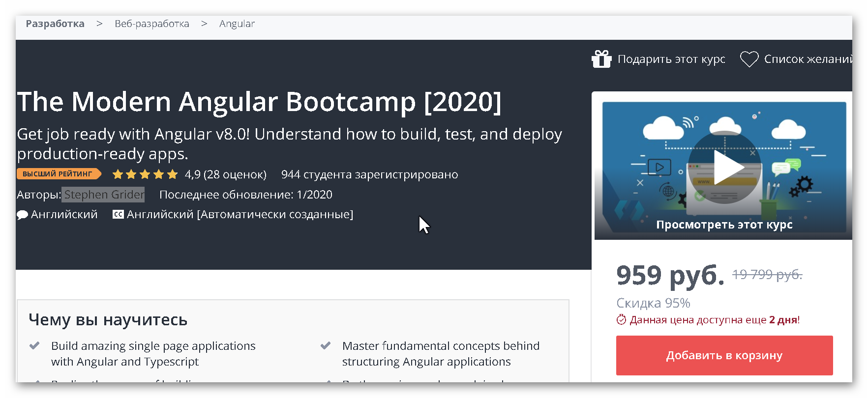
Task: Click the ВЫСШИЙ РЕЙТИНГ badge
Action: click(58, 174)
